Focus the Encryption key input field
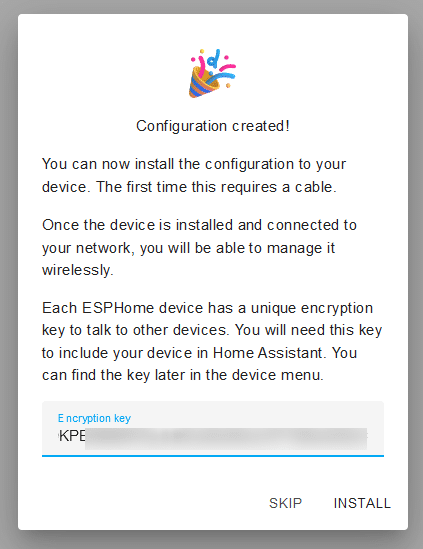 (213, 429)
